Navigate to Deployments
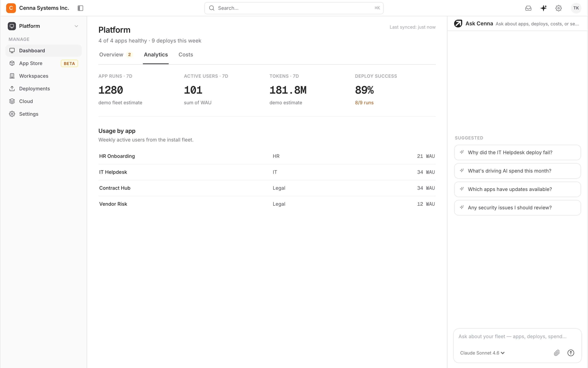The image size is (588, 368). point(43,89)
